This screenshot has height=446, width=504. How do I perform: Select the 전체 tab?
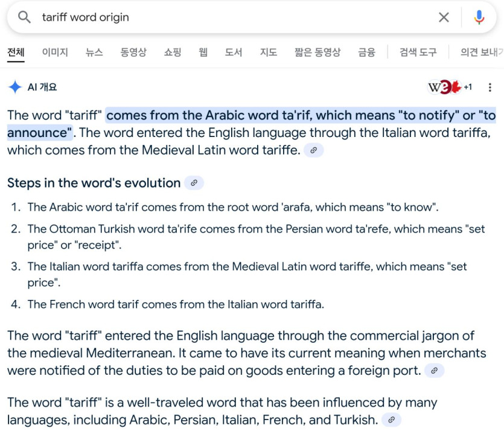coord(16,53)
